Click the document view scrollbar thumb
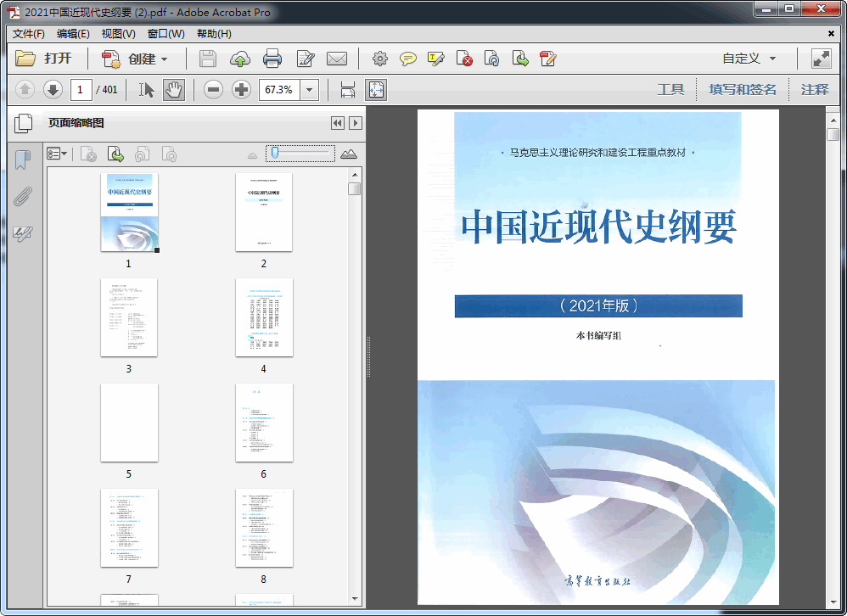The width and height of the screenshot is (847, 616). coord(833,134)
